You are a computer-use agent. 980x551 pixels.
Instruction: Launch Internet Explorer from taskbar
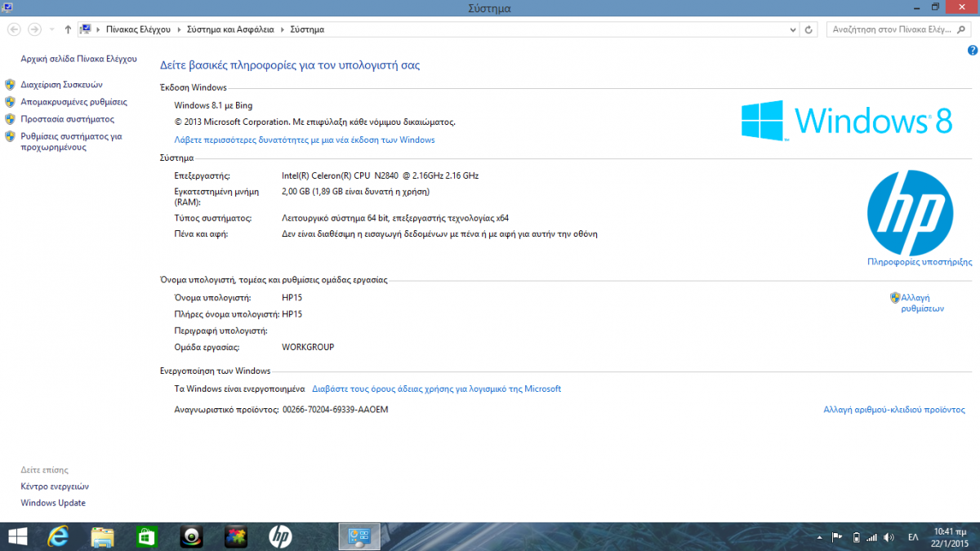(x=58, y=536)
